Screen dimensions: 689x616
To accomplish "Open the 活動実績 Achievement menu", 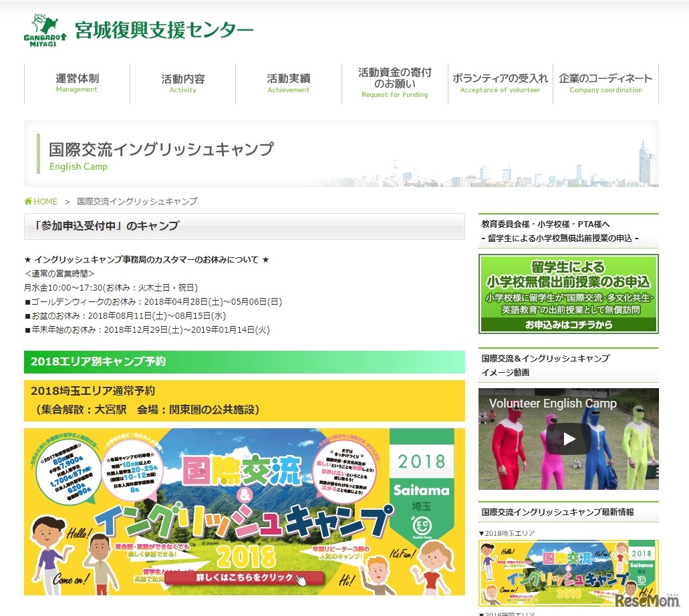I will pyautogui.click(x=288, y=82).
